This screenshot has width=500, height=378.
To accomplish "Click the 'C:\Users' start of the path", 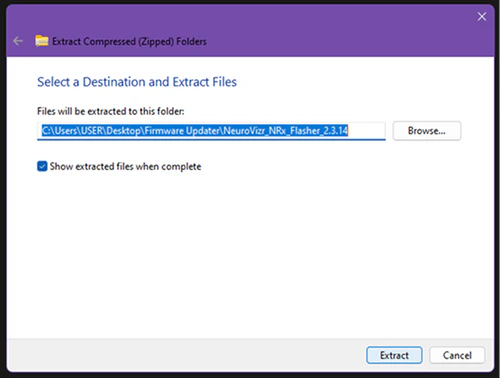I will coord(60,130).
